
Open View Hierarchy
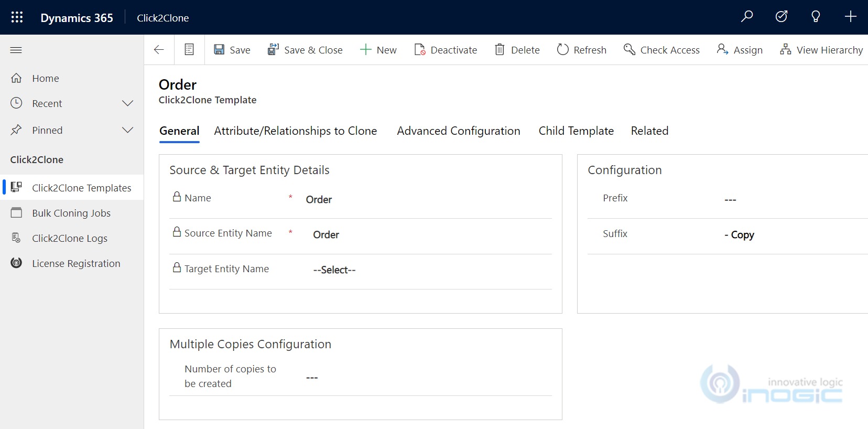coord(821,50)
